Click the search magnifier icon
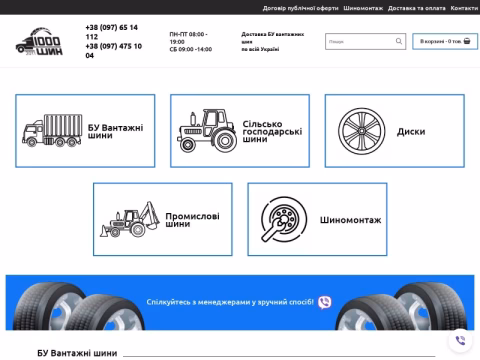Screen dimensions: 480x360 click(x=399, y=41)
